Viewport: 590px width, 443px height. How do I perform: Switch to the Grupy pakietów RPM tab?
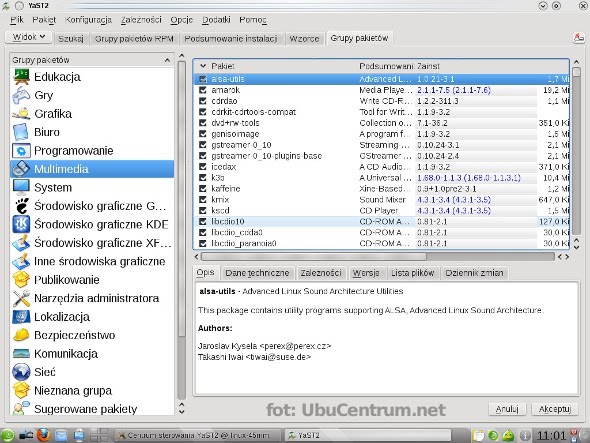(134, 38)
